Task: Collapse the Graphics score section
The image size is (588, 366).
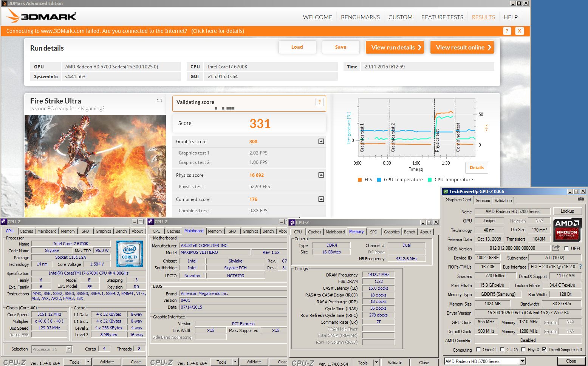Action: click(x=321, y=141)
